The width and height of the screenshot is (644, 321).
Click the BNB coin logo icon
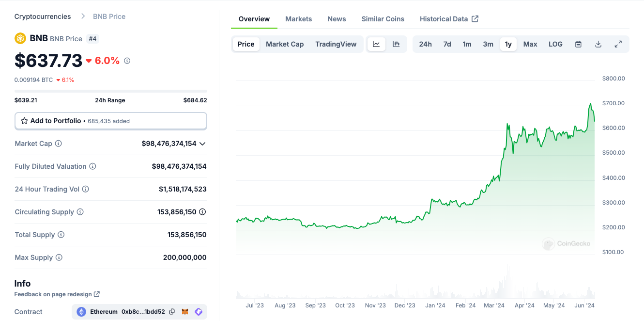[20, 38]
